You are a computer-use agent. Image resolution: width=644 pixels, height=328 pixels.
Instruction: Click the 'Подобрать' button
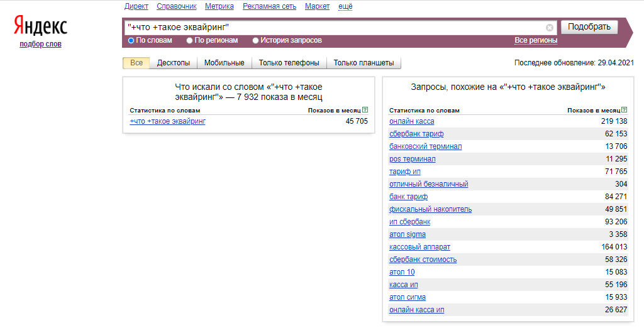tap(589, 27)
